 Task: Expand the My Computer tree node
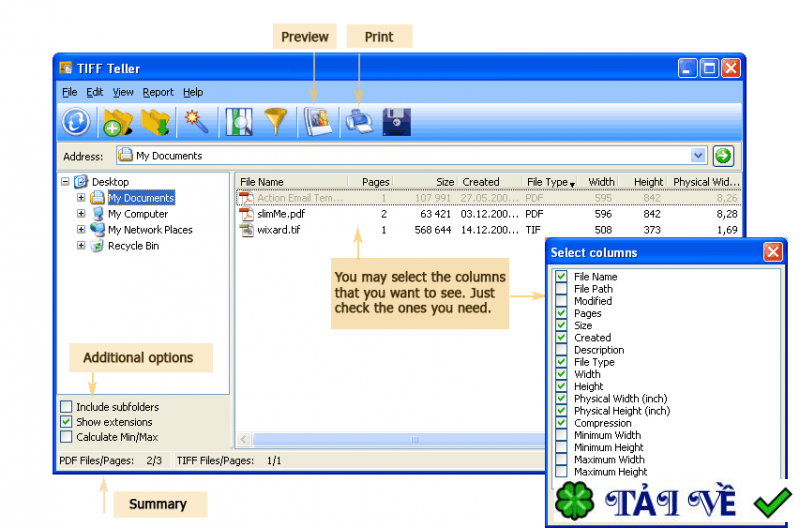81,213
